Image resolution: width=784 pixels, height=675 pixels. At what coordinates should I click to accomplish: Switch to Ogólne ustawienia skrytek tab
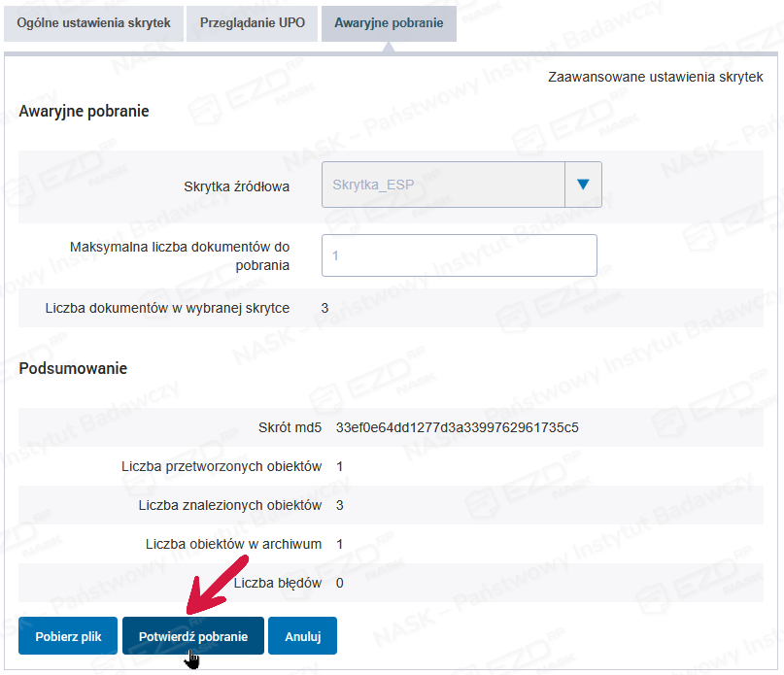click(x=93, y=23)
